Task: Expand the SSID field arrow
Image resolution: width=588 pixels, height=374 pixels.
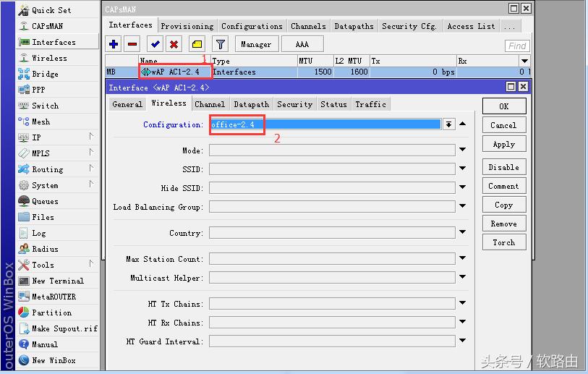Action: coord(463,169)
